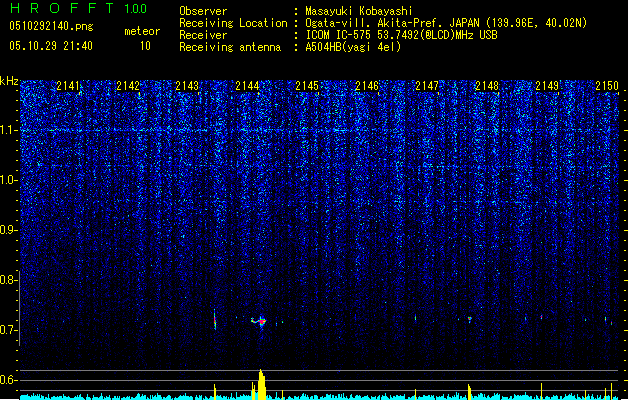Click the 0.6 frequency axis label
Viewport: 629px width, 400px height.
point(9,380)
